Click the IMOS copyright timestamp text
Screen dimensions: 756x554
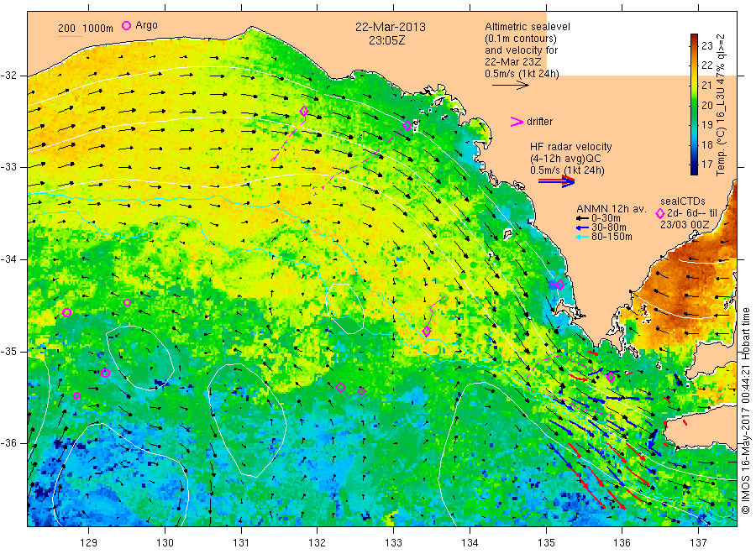[746, 410]
